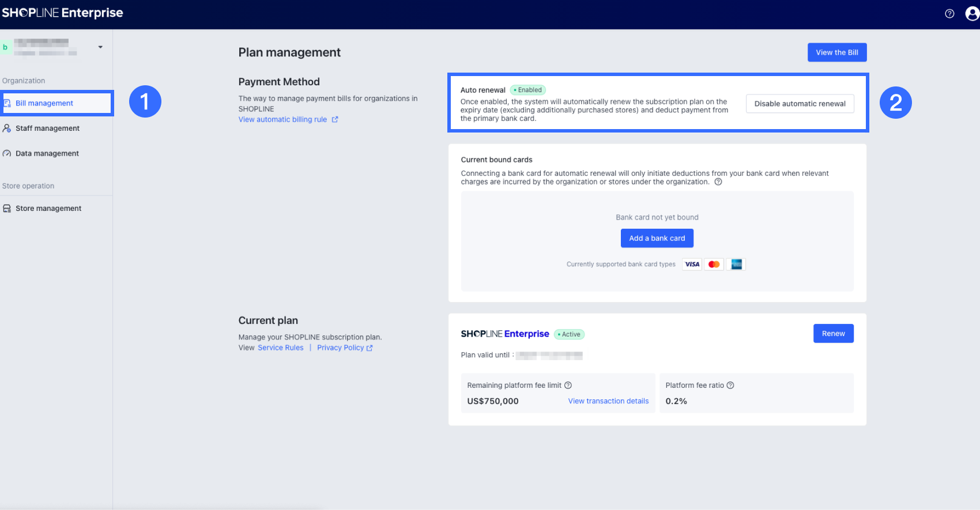Click help icon beside Remaining platform fee limit
This screenshot has height=510, width=980.
point(568,386)
